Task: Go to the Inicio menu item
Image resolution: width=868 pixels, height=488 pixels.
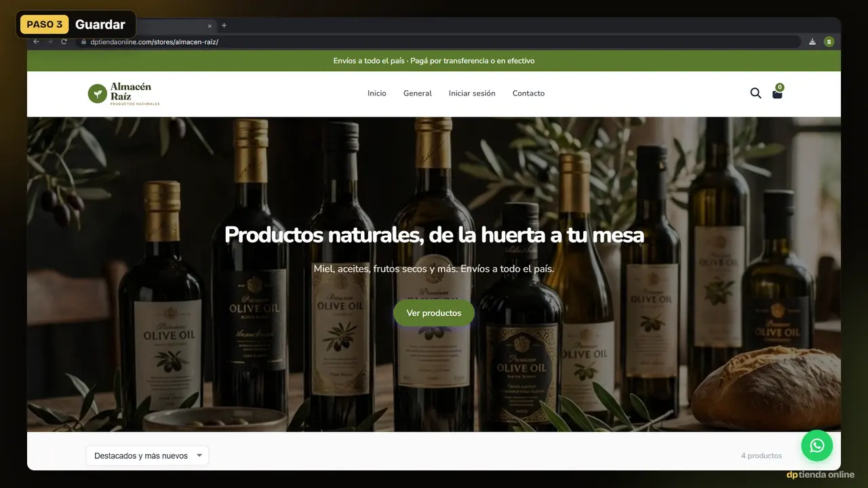Action: [377, 94]
